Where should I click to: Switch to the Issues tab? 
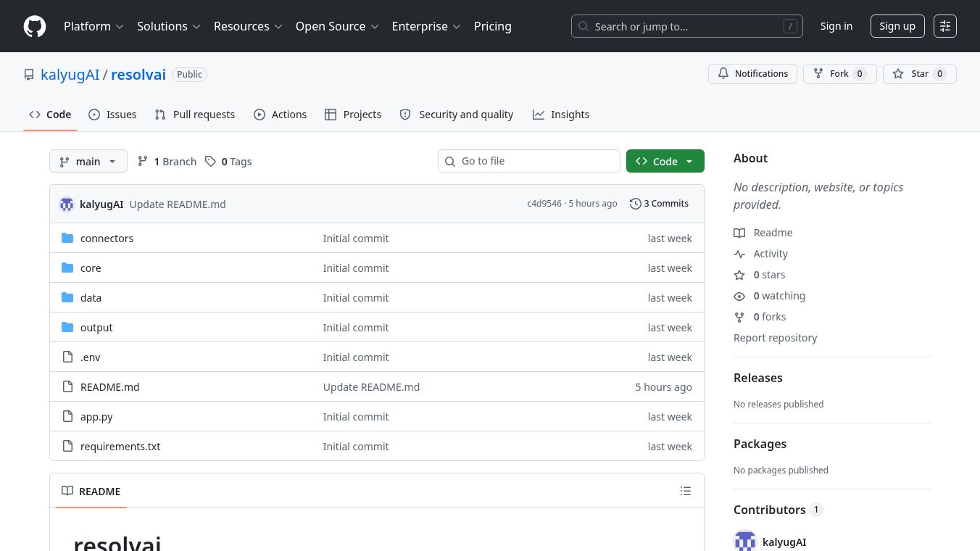(x=112, y=115)
